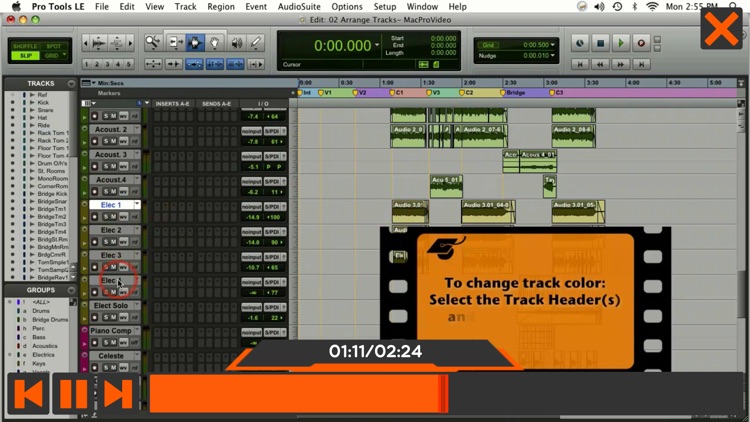Toggle Tab to Transients button
Image resolution: width=750 pixels, height=422 pixels.
tap(173, 64)
